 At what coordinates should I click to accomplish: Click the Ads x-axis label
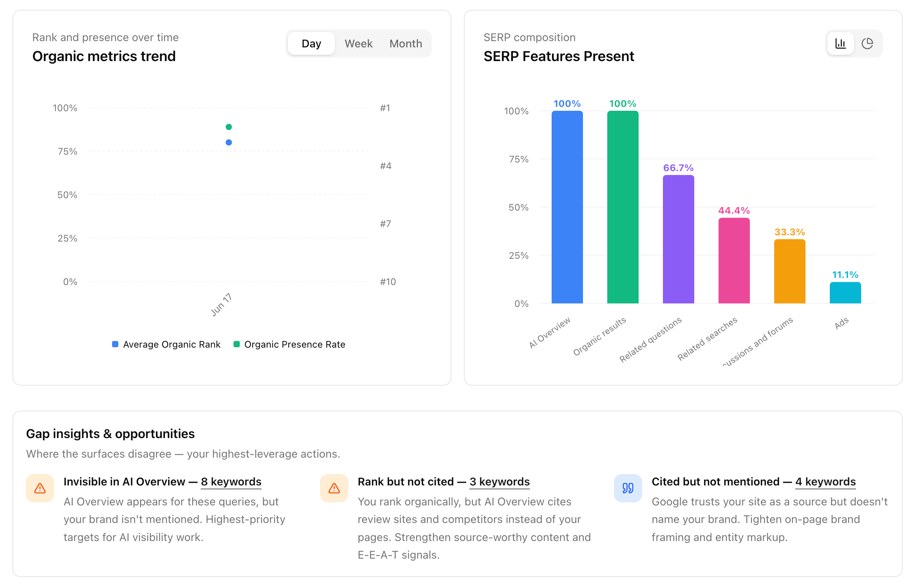842,323
